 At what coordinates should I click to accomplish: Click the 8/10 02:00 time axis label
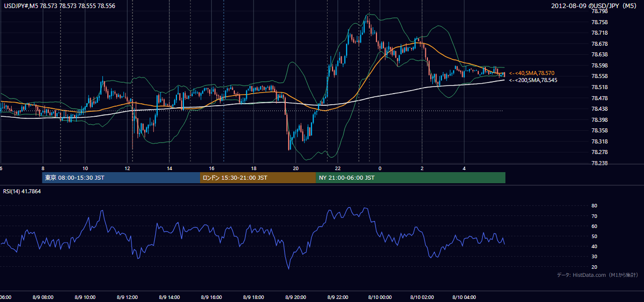click(x=422, y=297)
